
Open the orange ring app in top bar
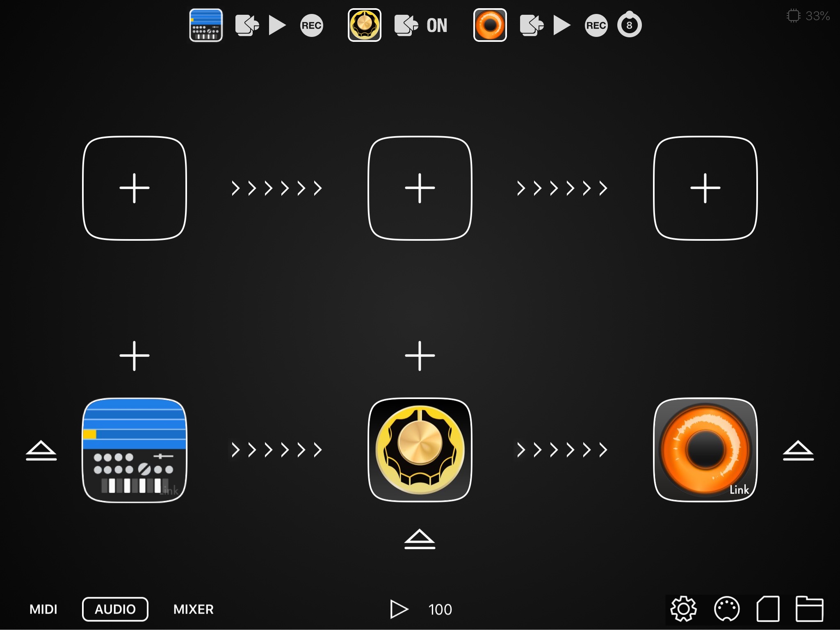490,25
